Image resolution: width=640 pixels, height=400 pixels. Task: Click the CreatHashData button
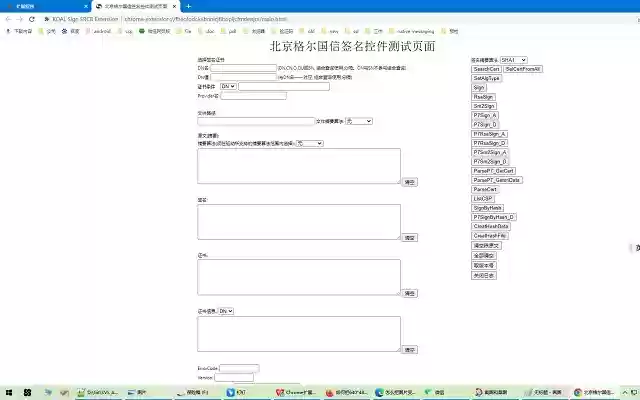(491, 226)
